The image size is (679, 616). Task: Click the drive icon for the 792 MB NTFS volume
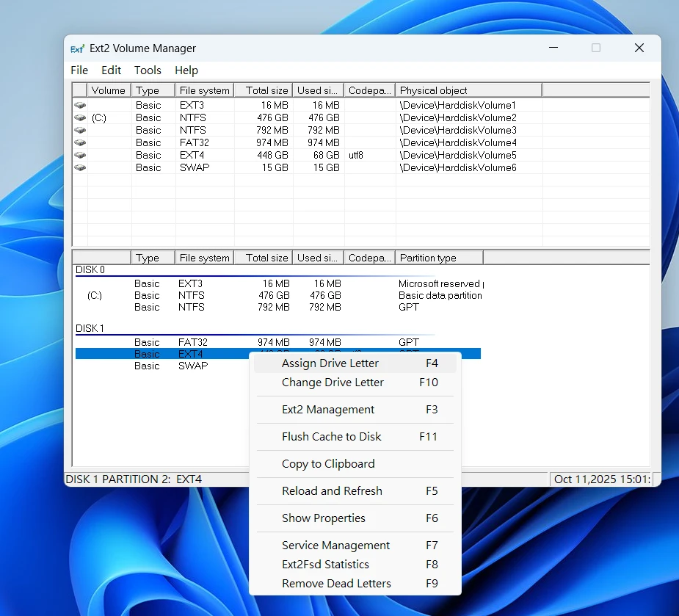pos(80,131)
